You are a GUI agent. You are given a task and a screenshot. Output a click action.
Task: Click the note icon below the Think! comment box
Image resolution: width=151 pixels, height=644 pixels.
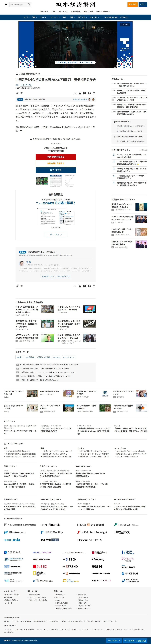[x=80, y=286]
